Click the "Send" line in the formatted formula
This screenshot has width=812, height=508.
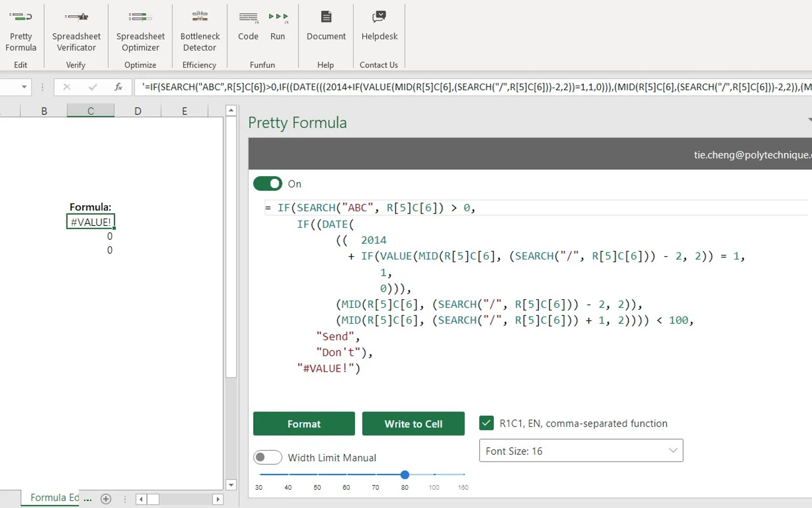pos(338,336)
